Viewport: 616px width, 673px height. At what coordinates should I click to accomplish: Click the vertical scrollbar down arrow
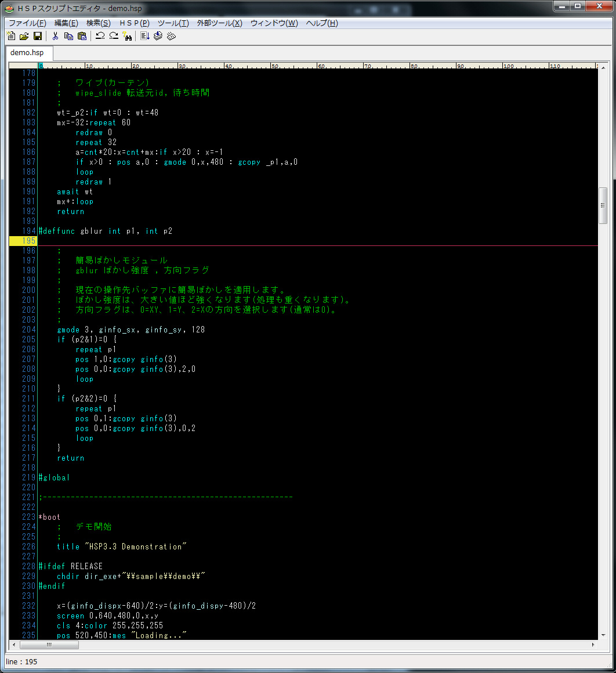click(x=603, y=635)
